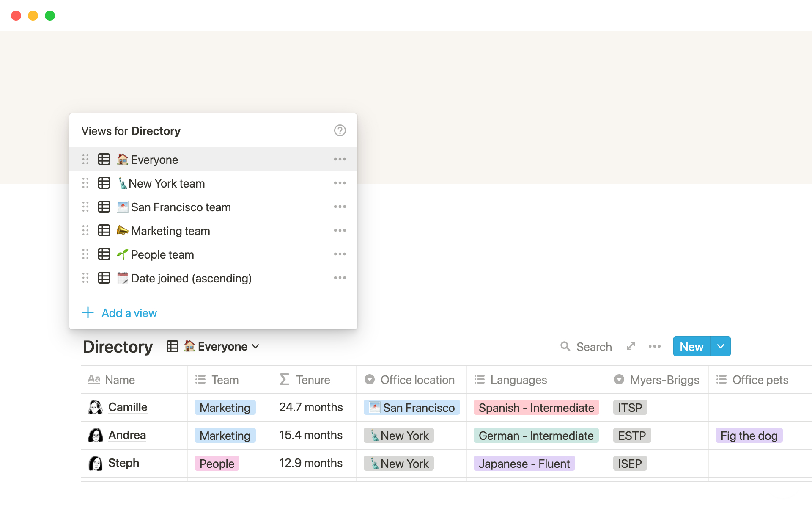Open options for New York team view

(340, 183)
